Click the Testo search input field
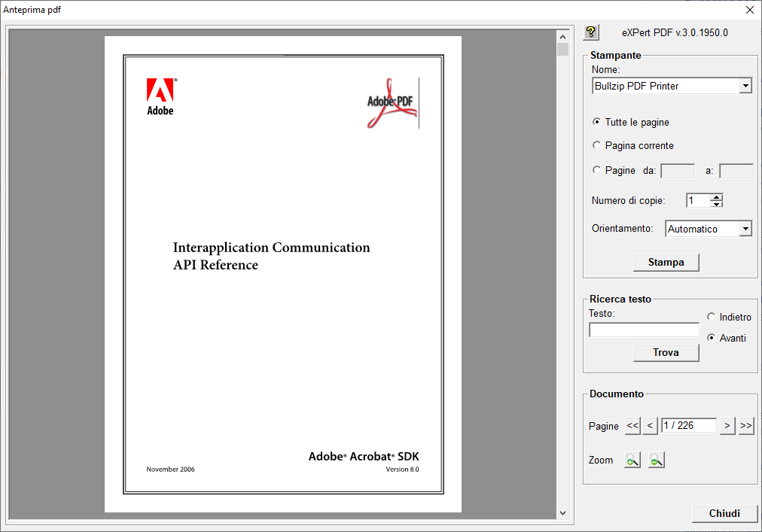 644,330
